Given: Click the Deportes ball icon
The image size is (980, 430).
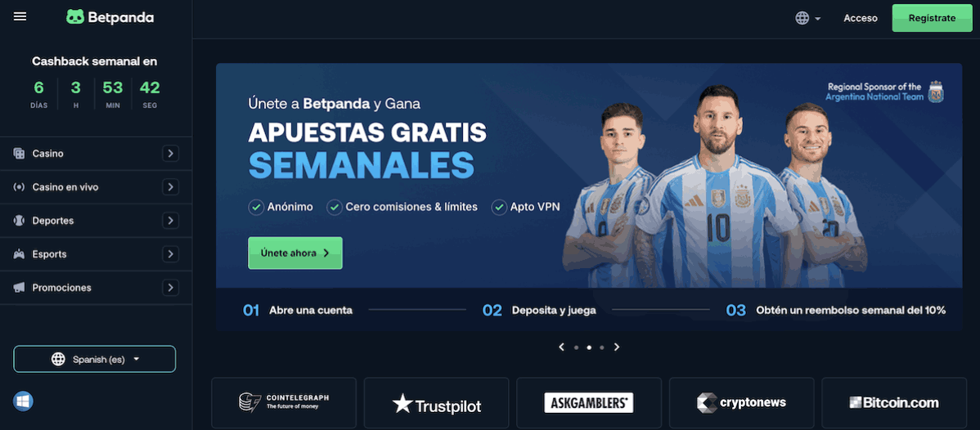Looking at the screenshot, I should coord(19,221).
